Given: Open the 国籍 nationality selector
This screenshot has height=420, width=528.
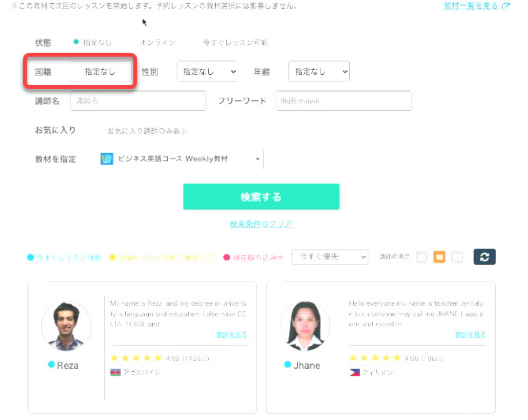Looking at the screenshot, I should coord(100,72).
